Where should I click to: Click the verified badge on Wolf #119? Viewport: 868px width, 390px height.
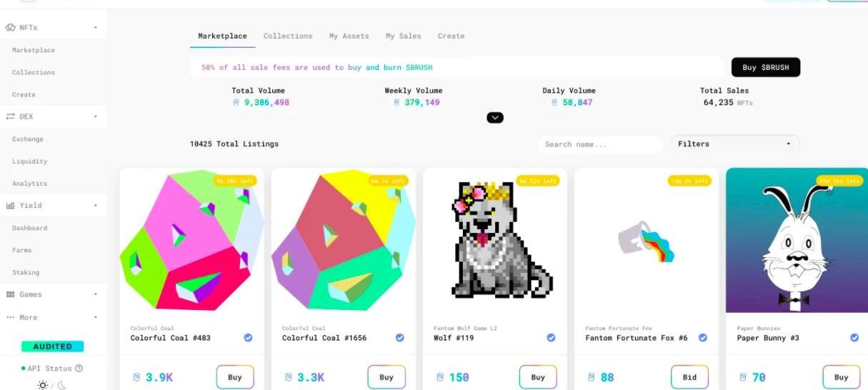point(551,338)
